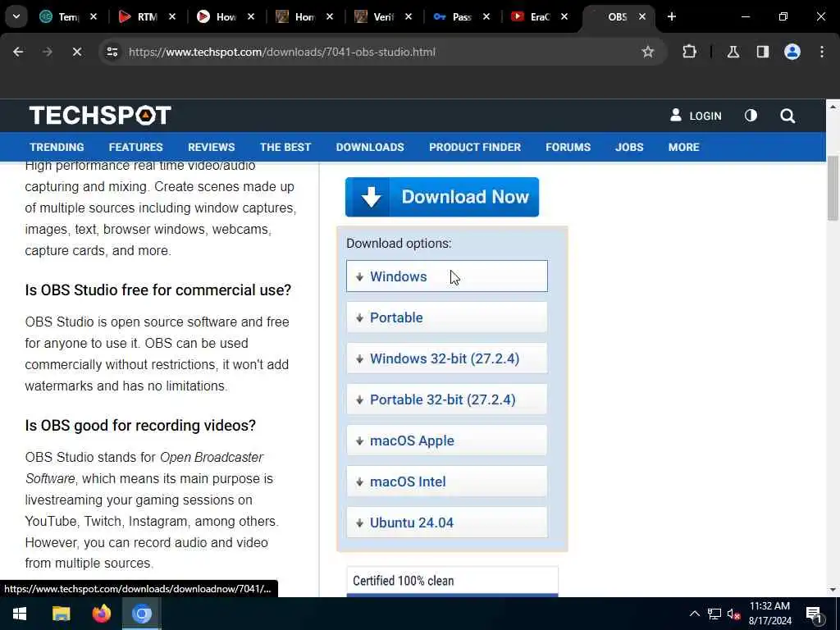
Task: Close the 'Pass' tab
Action: (x=486, y=16)
